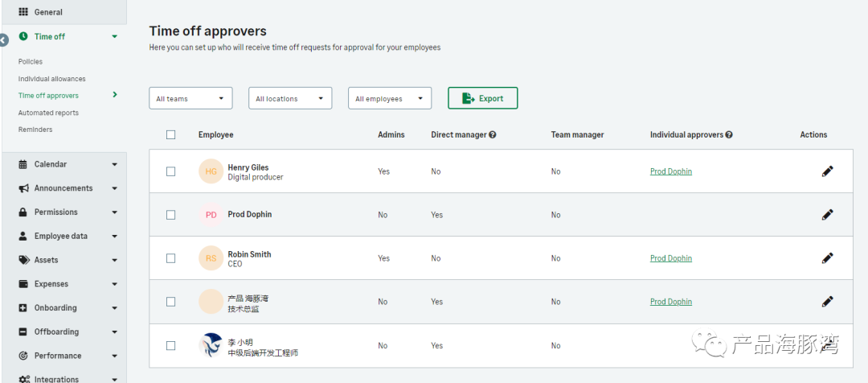Click the edit pencil in Robin Smith's row
868x383 pixels.
pyautogui.click(x=827, y=258)
